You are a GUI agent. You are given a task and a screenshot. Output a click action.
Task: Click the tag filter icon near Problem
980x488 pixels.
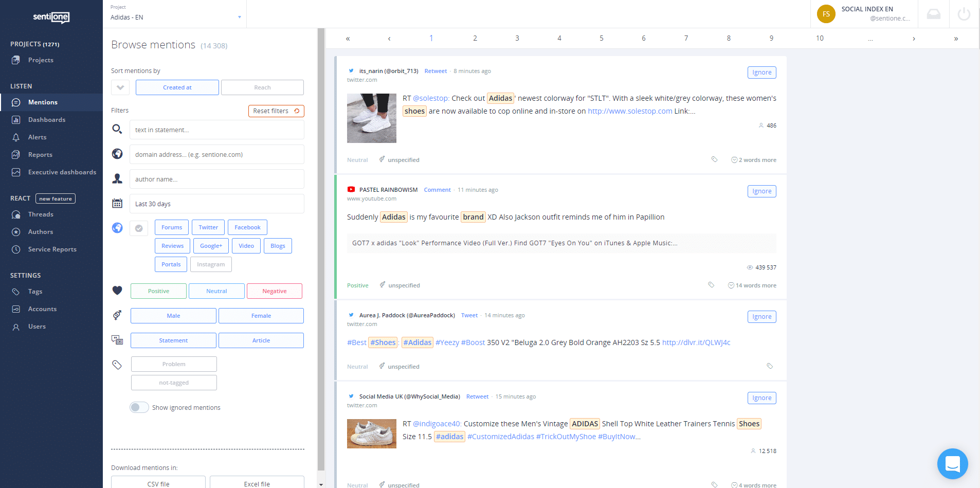(117, 365)
